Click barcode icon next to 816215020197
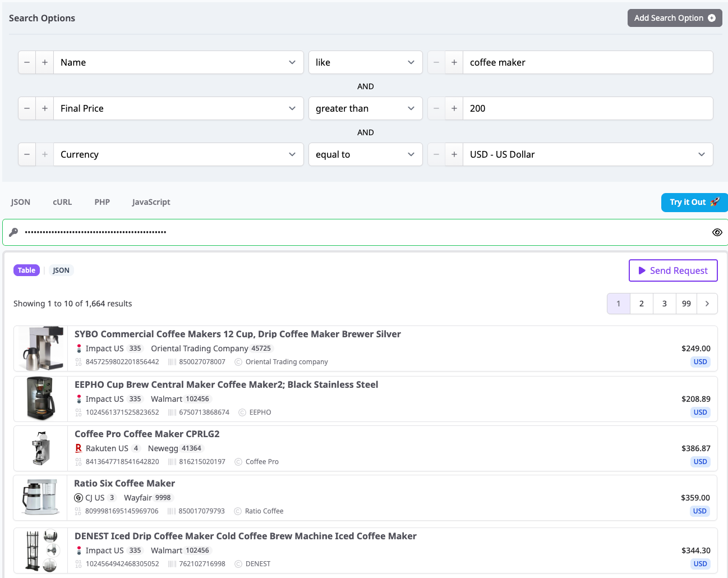The image size is (728, 578). (x=172, y=462)
